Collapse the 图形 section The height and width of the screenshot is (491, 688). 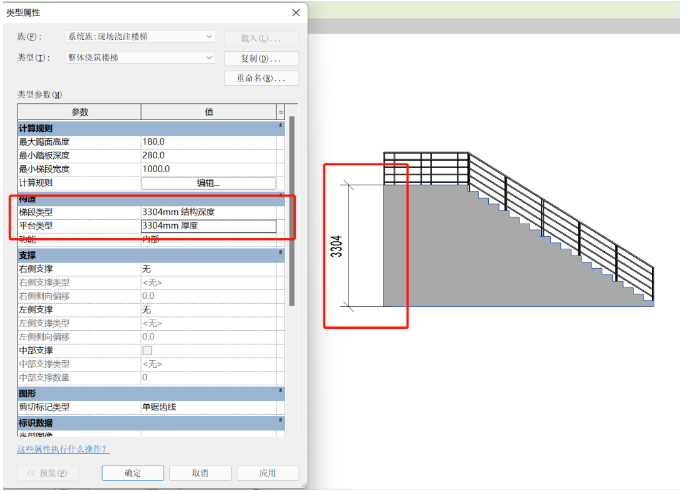pyautogui.click(x=280, y=391)
